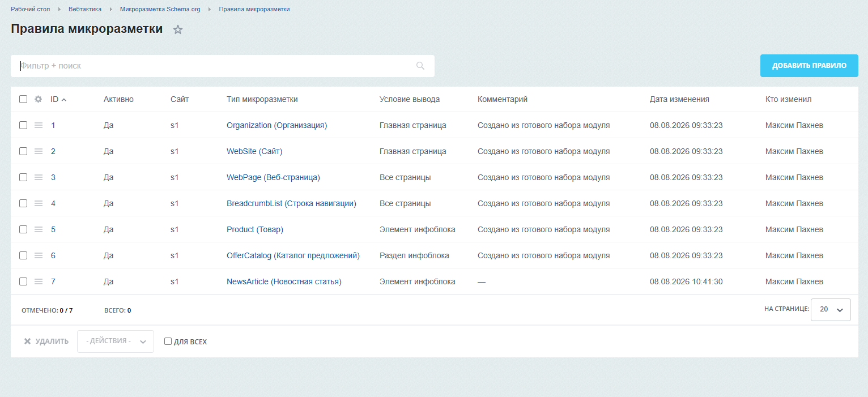Open 'OfferCatalog (Каталог предложений)' rule
Screen dimensions: 868x397
[293, 255]
